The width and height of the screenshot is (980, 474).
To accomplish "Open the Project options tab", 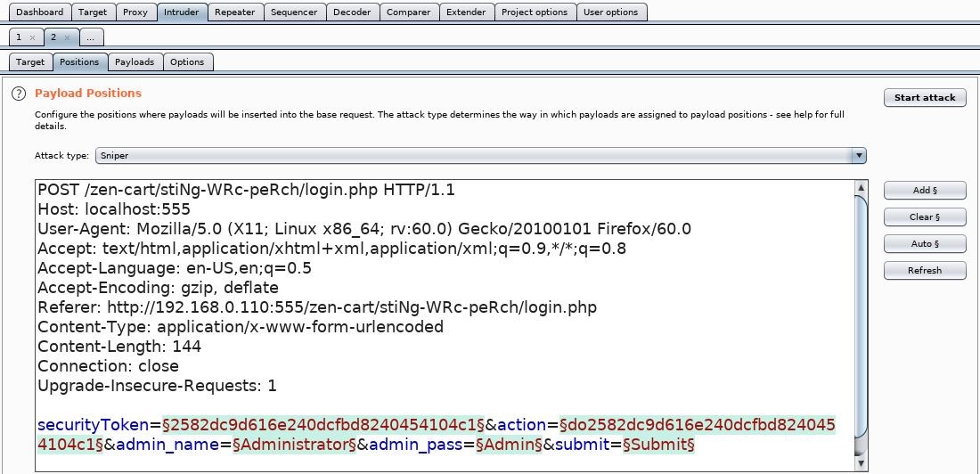I will click(x=534, y=12).
